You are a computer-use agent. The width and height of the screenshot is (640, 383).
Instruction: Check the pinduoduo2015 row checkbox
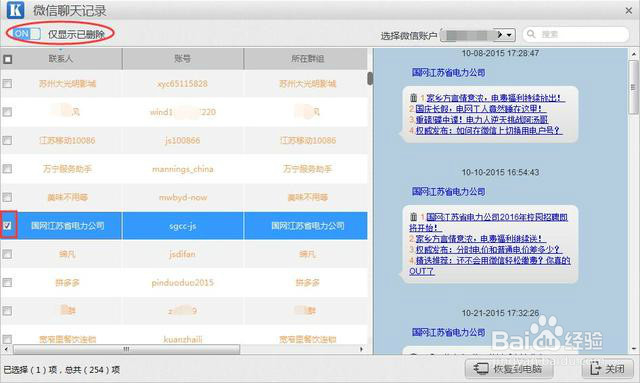pyautogui.click(x=7, y=283)
